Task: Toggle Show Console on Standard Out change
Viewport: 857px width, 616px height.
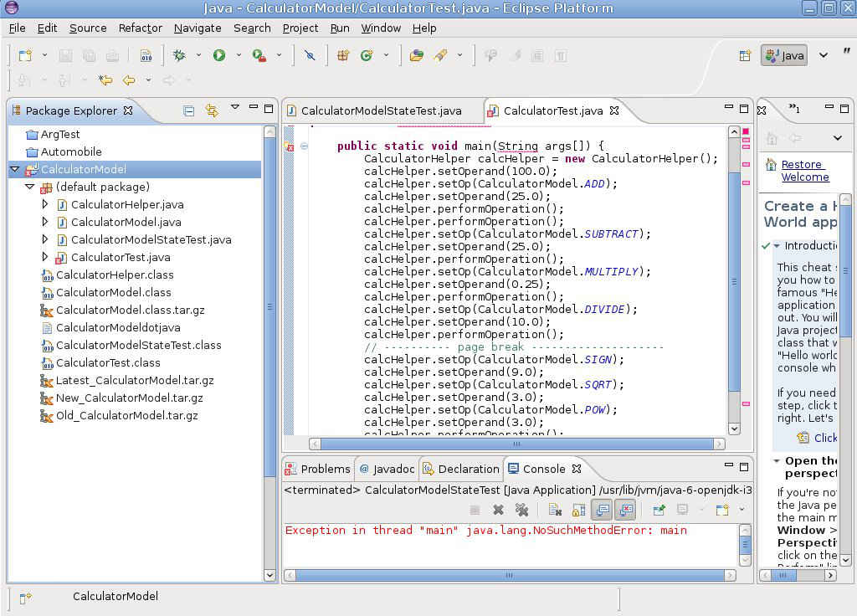Action: pos(603,510)
